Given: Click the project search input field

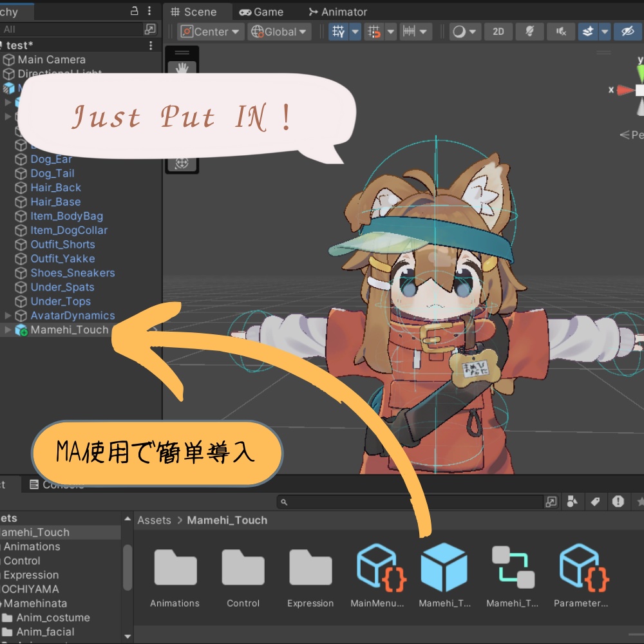Looking at the screenshot, I should point(411,502).
